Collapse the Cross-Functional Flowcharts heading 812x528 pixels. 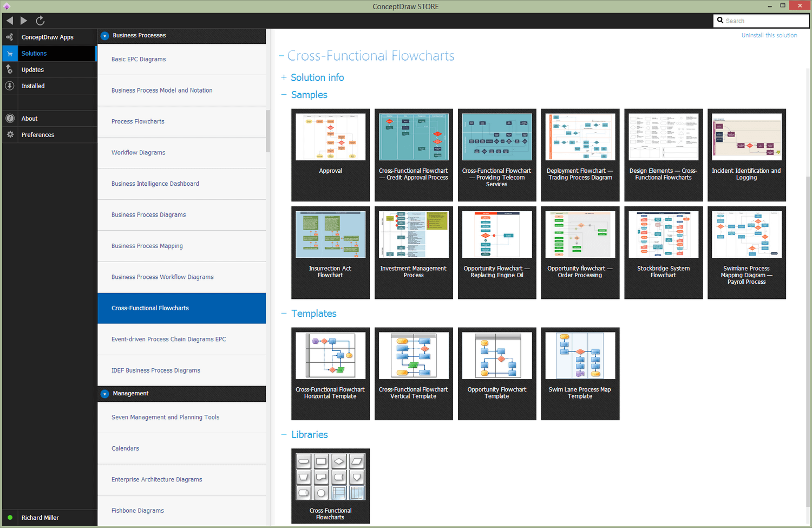(281, 56)
